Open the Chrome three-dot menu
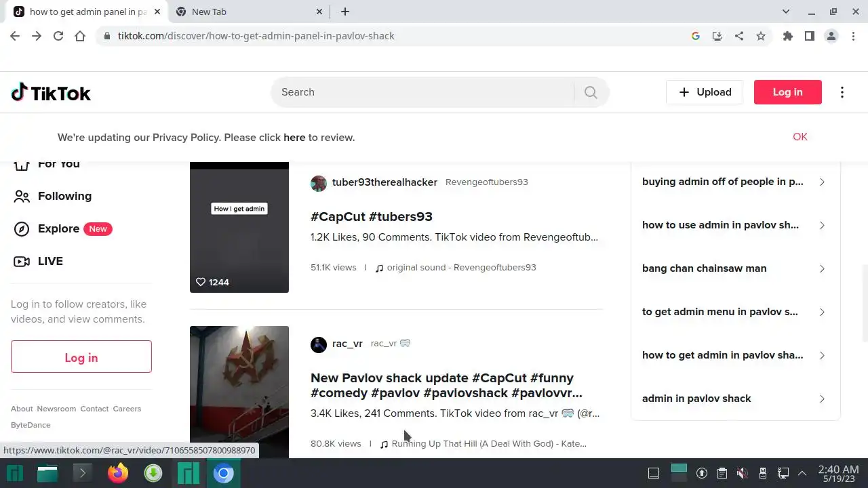Image resolution: width=868 pixels, height=488 pixels. point(853,36)
